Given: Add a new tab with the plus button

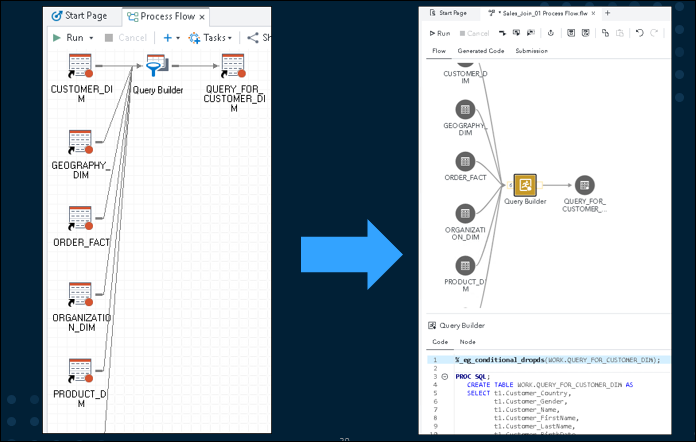Looking at the screenshot, I should [607, 13].
